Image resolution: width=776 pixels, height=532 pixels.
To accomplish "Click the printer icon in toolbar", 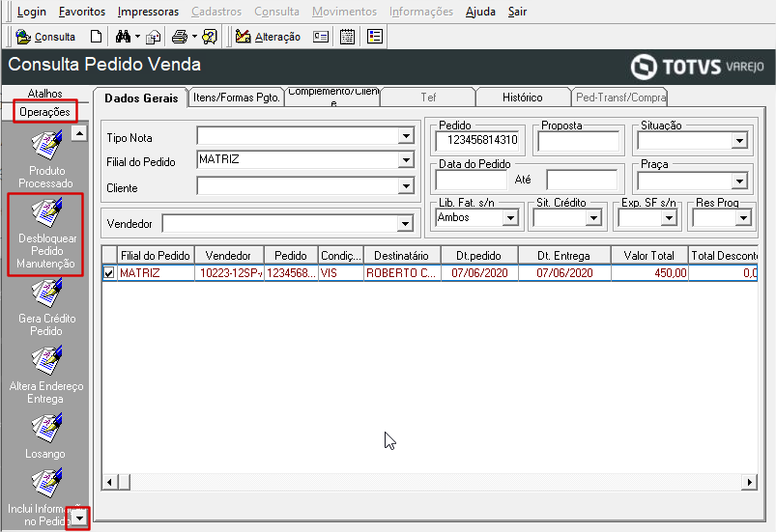I will click(x=180, y=37).
